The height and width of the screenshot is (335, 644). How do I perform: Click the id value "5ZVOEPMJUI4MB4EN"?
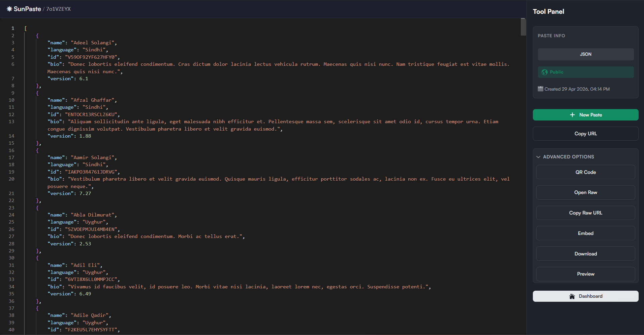click(x=91, y=229)
